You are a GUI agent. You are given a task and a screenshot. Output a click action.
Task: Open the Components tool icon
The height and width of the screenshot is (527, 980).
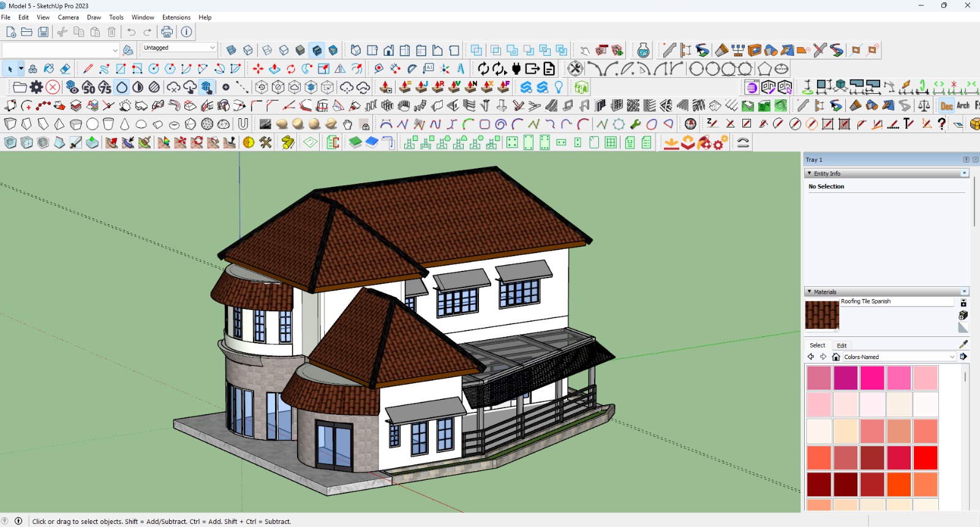(x=32, y=69)
